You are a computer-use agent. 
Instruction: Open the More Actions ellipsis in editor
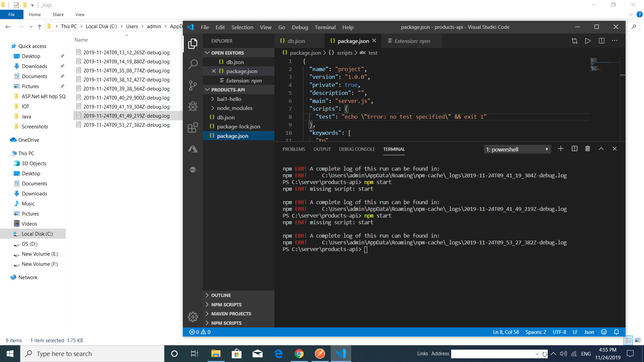(614, 41)
